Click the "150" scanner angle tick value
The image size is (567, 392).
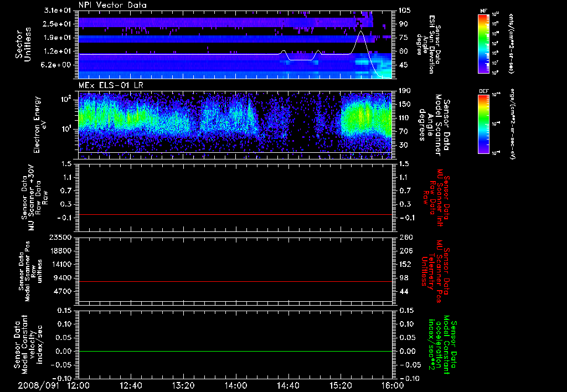click(405, 105)
